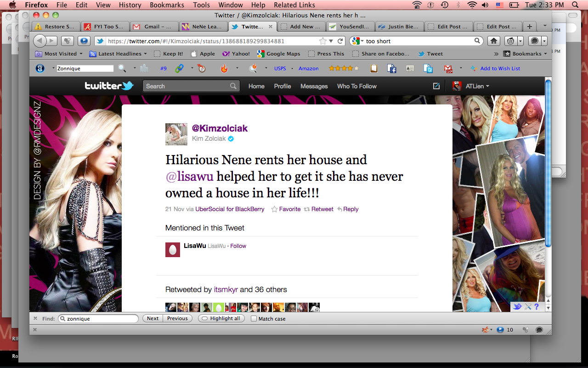
Task: Open the Bookmarks menu in menu bar
Action: coord(167,5)
